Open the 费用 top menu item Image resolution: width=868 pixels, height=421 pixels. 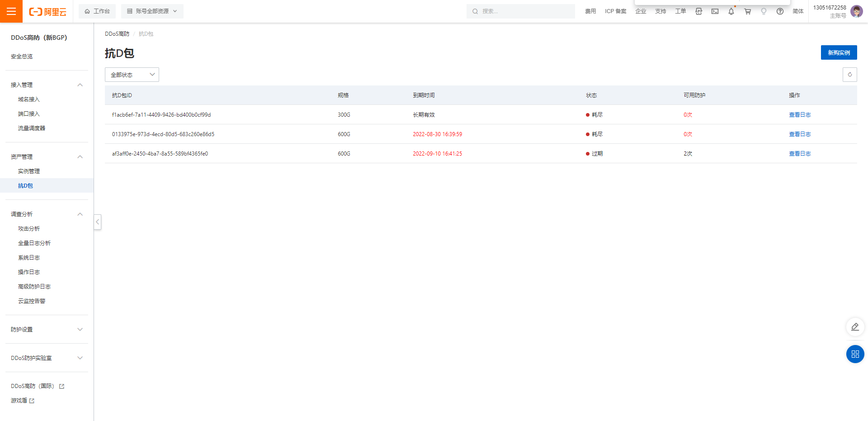tap(590, 11)
